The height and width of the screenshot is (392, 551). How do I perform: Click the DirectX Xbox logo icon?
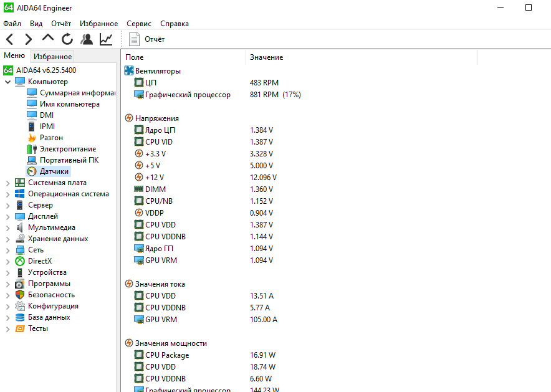(x=20, y=261)
